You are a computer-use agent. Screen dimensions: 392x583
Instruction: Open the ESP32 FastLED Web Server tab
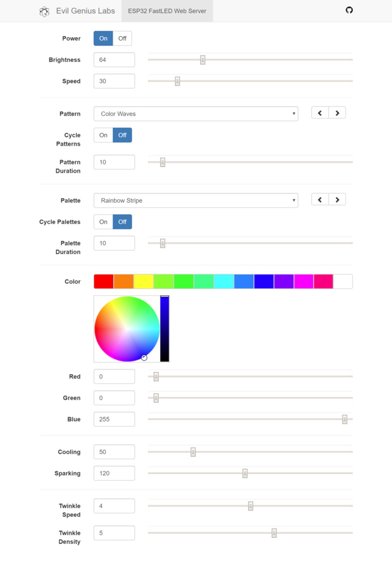(x=167, y=11)
